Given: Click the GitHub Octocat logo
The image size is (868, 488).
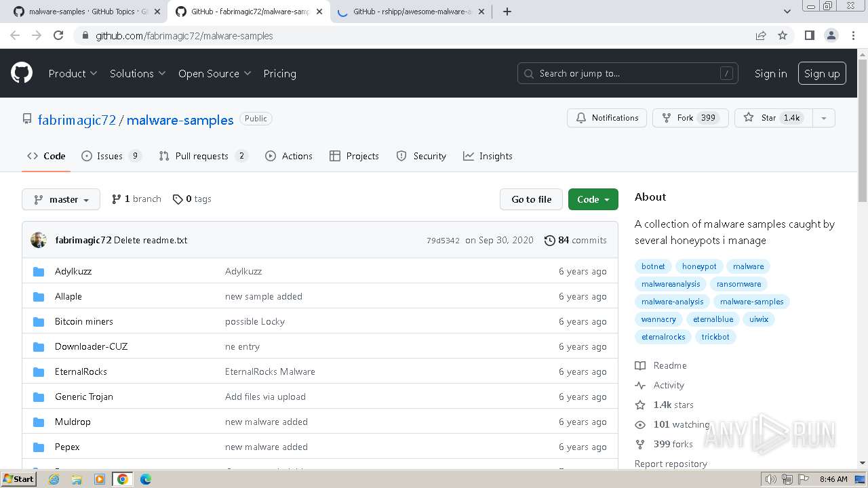Looking at the screenshot, I should [x=22, y=73].
